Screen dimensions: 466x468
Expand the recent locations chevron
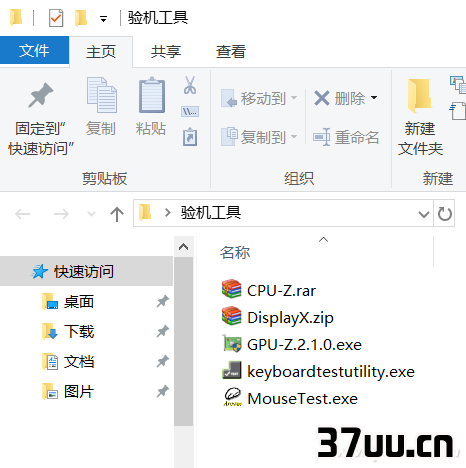pyautogui.click(x=91, y=214)
